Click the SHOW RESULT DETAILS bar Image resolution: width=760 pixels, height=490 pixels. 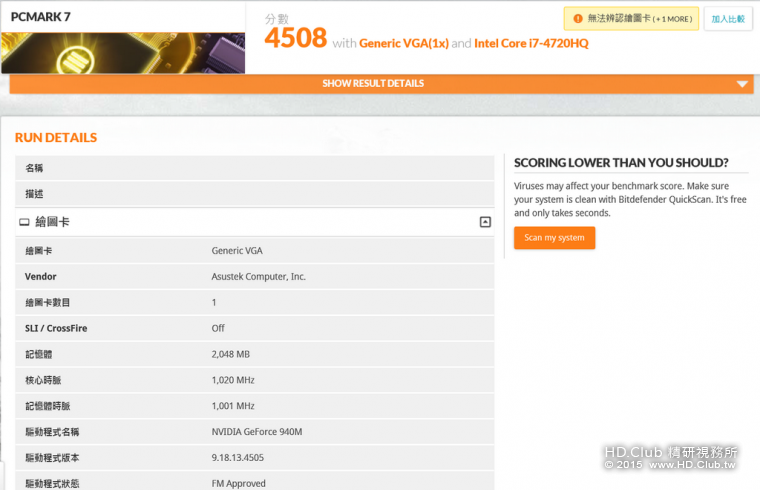pos(381,84)
